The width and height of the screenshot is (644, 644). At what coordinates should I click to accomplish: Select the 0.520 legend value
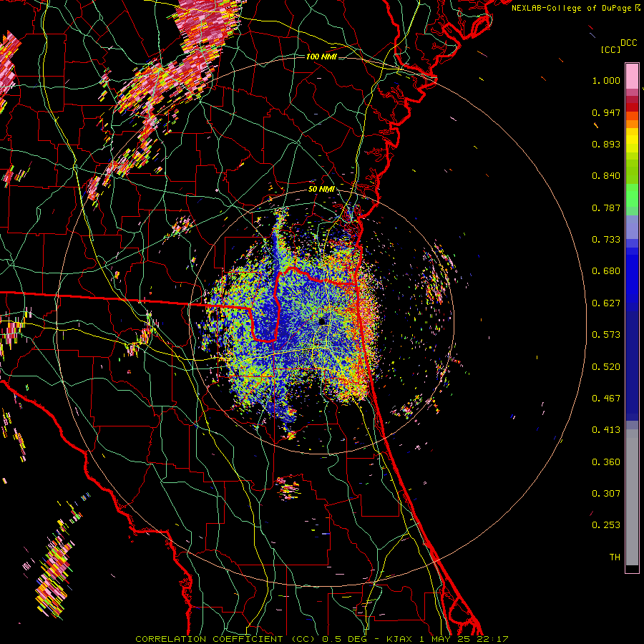pos(606,366)
